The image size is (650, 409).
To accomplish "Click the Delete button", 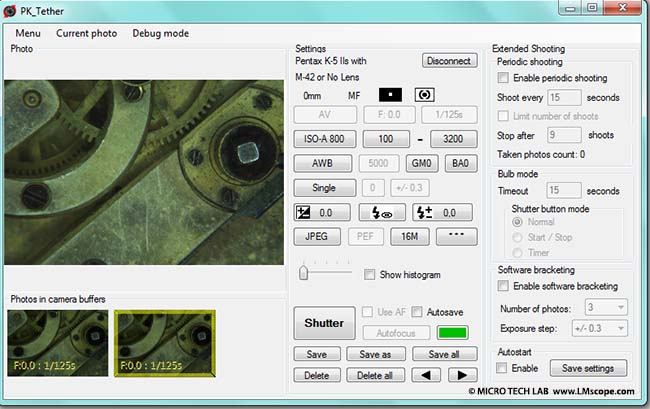I will tap(317, 375).
